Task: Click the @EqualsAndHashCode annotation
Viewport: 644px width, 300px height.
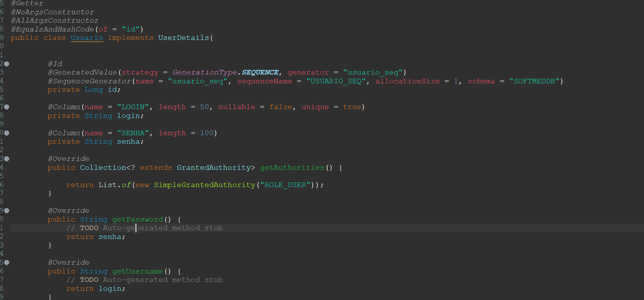Action: pos(53,29)
